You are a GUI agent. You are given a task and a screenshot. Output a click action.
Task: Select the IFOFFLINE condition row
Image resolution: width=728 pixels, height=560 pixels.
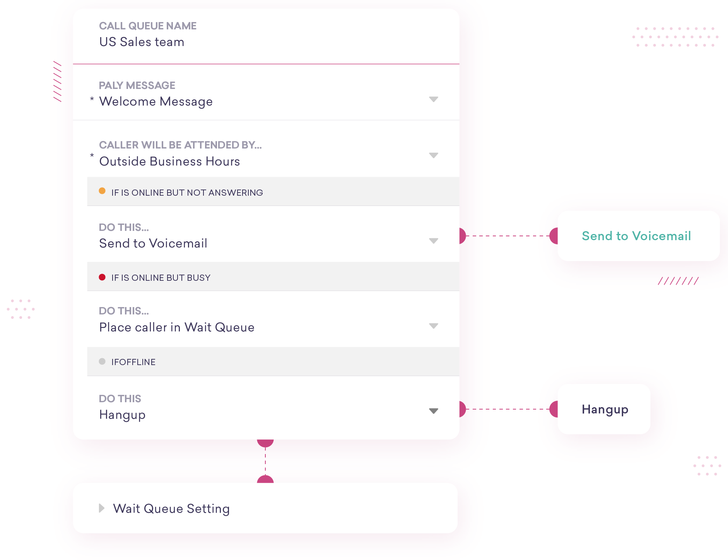tap(271, 361)
